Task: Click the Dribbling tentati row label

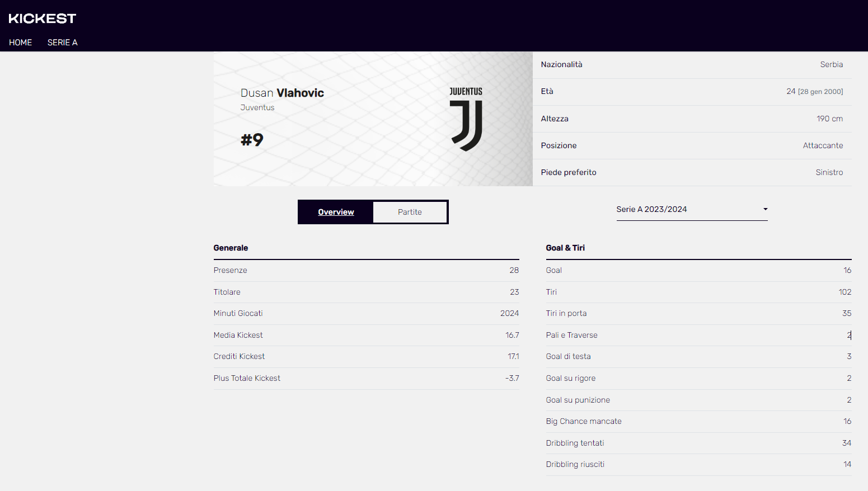Action: click(x=575, y=443)
